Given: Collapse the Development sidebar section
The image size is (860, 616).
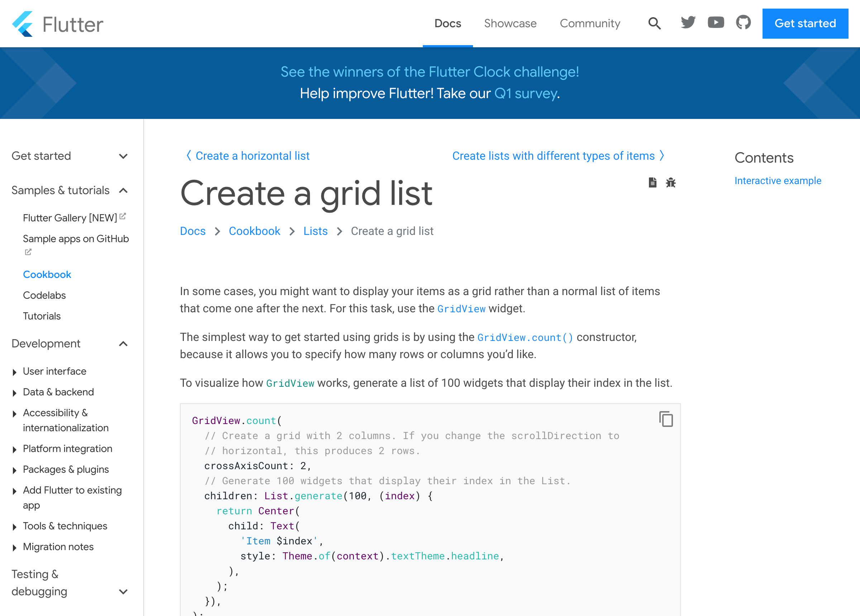Looking at the screenshot, I should point(123,344).
